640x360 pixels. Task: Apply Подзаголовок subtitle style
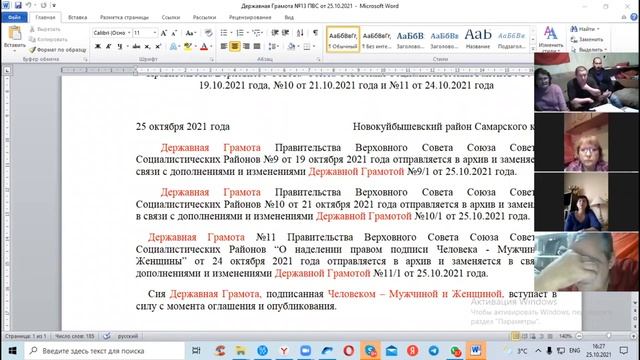(511, 39)
